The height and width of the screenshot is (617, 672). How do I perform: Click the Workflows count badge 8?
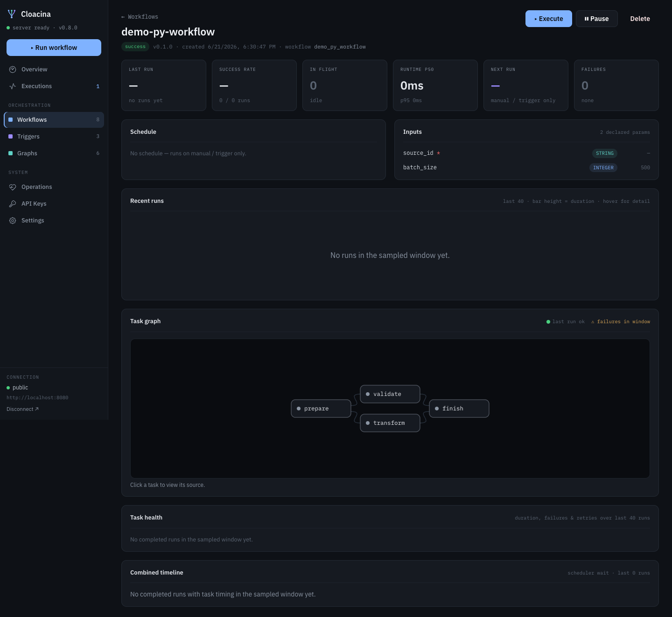[98, 120]
